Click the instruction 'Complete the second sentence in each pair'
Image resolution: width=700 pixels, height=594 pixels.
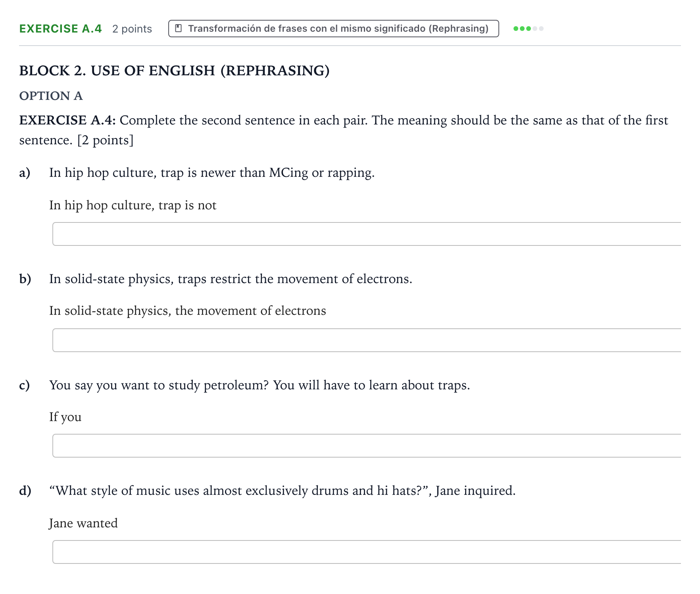pyautogui.click(x=244, y=121)
